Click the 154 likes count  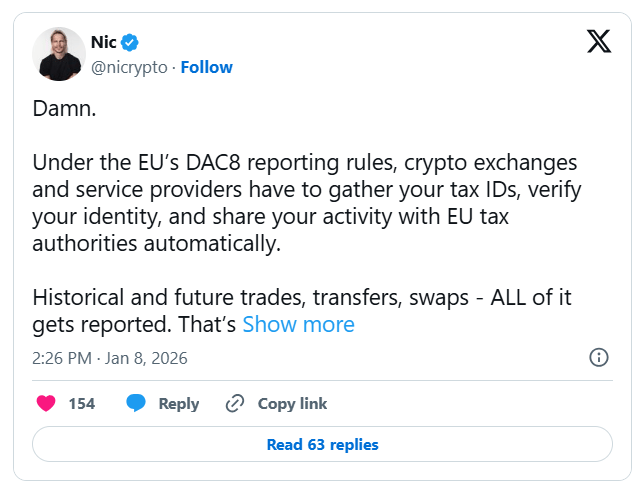(81, 404)
